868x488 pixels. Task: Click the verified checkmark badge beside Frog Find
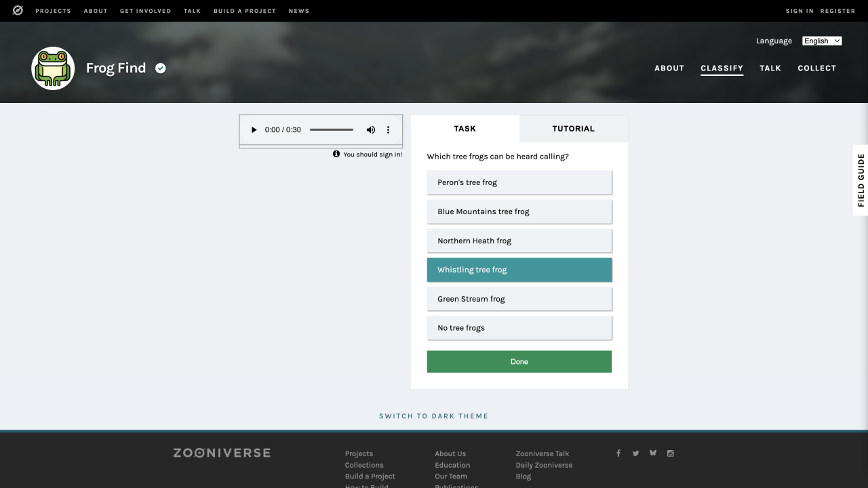161,68
